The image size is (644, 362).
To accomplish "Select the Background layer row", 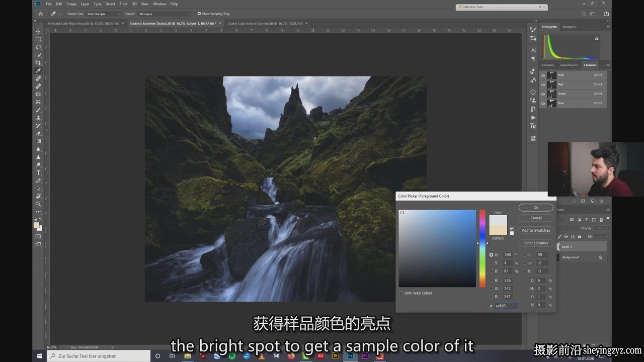I will (581, 257).
